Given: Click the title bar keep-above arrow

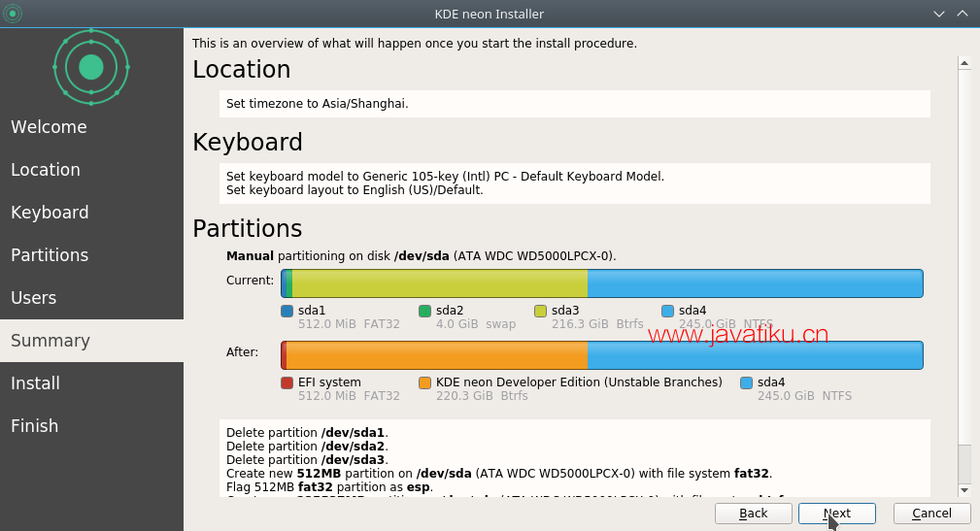Looking at the screenshot, I should point(963,14).
